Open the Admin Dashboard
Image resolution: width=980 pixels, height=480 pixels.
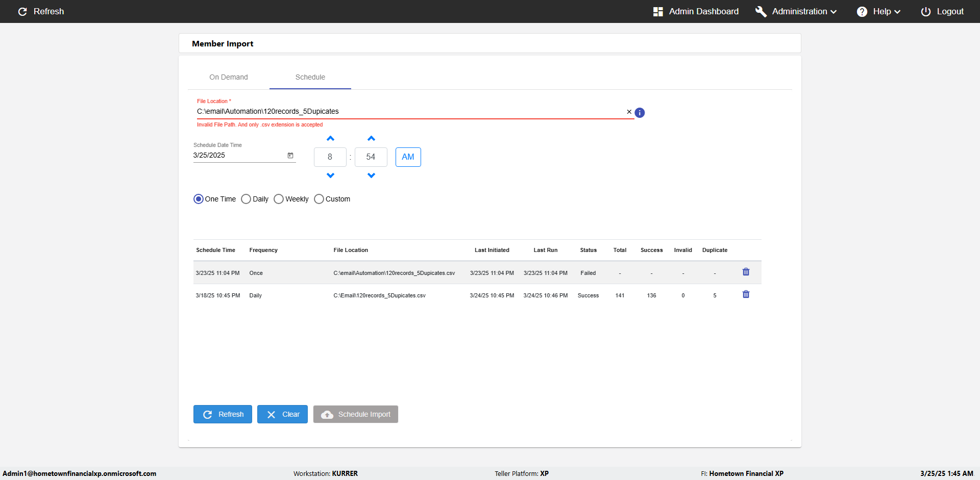coord(696,11)
